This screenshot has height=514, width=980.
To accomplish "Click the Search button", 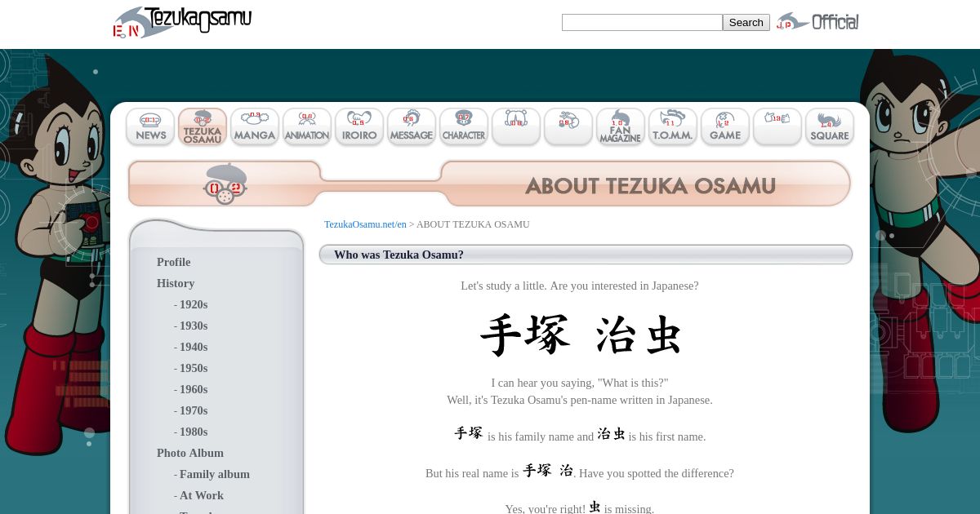I will click(x=746, y=23).
